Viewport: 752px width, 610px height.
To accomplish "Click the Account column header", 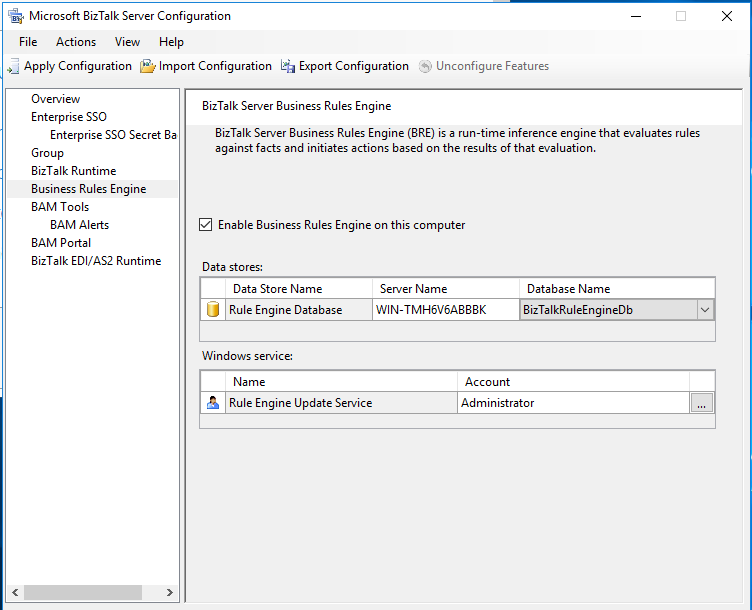I will click(x=574, y=382).
